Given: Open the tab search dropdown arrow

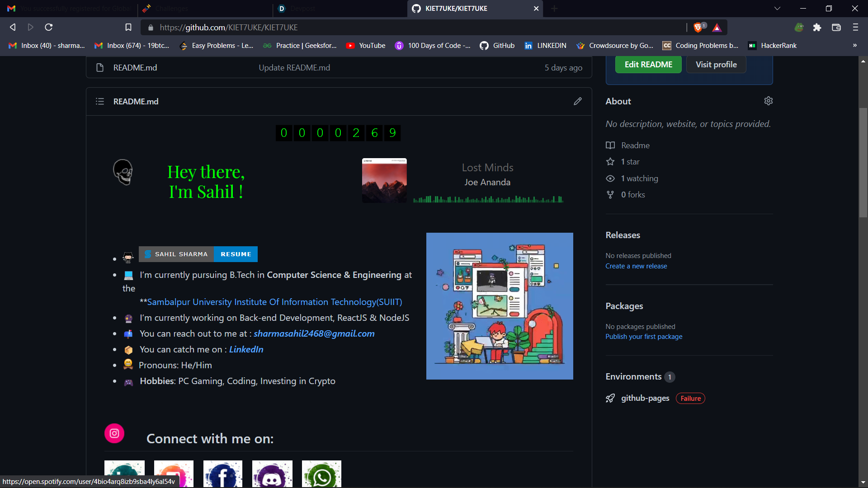Looking at the screenshot, I should pos(777,9).
